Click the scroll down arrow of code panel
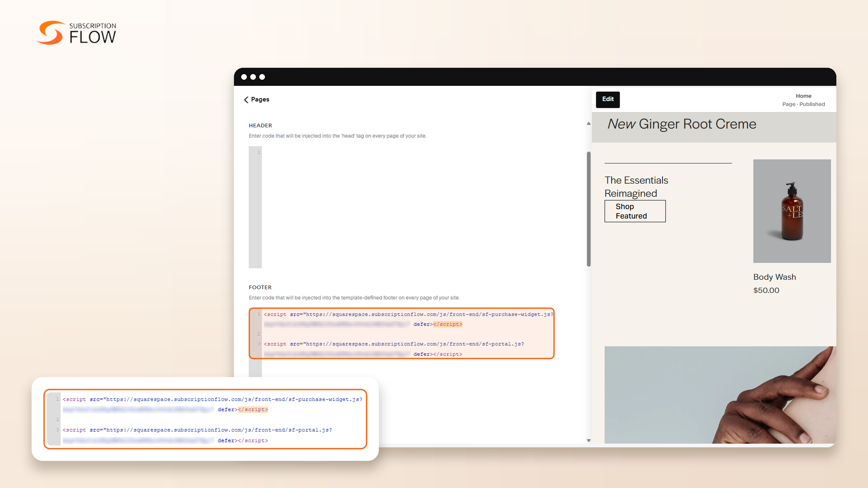The height and width of the screenshot is (488, 868). 589,440
